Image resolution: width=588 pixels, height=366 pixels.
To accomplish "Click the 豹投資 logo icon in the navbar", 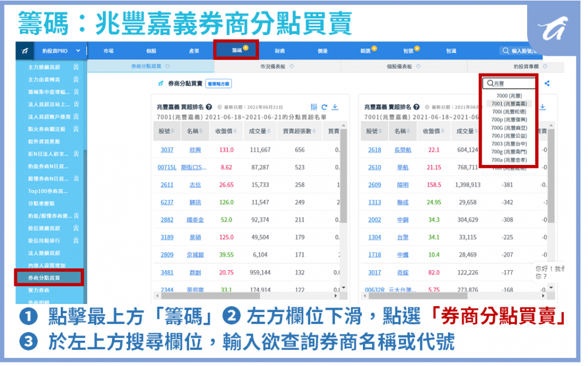I will pos(25,51).
